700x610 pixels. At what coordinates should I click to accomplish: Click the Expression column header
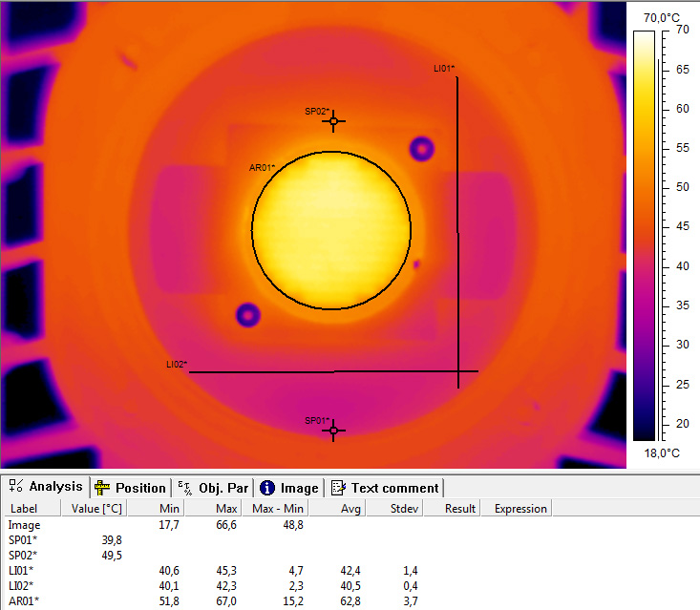[520, 509]
